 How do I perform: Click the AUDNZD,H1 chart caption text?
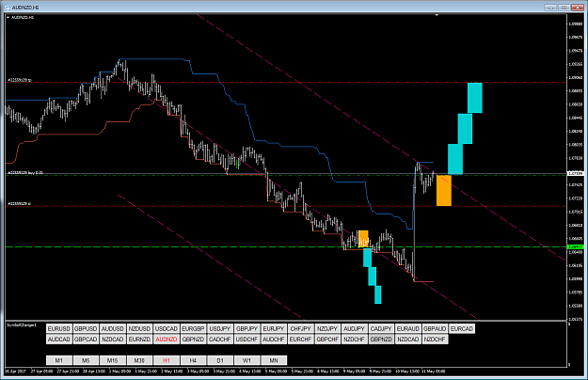click(x=23, y=17)
